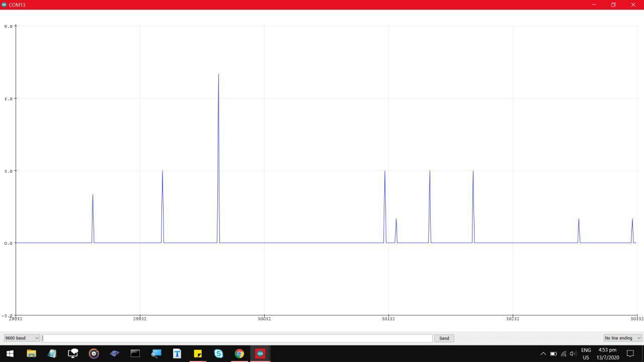Open the Command Prompt taskbar icon
The height and width of the screenshot is (362, 644).
(x=135, y=353)
